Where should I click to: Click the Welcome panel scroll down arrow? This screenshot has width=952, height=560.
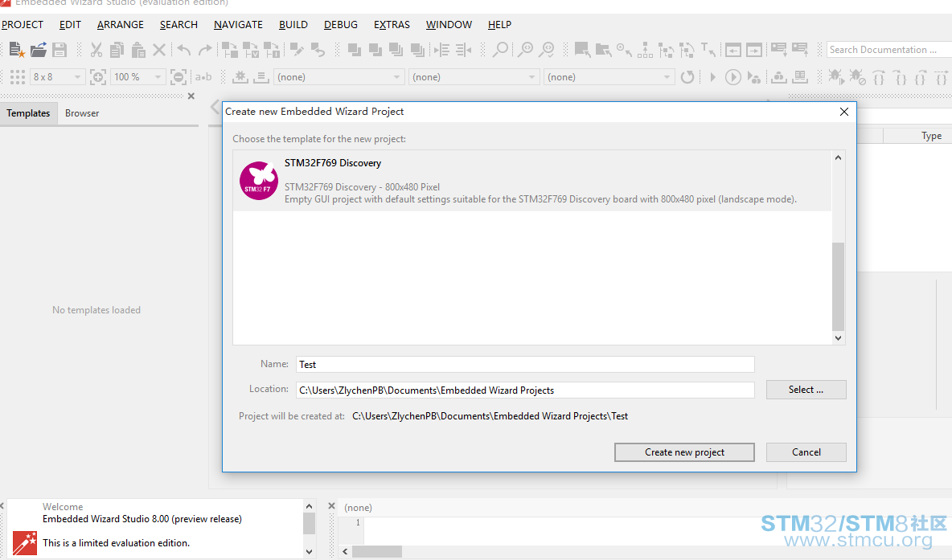click(309, 551)
